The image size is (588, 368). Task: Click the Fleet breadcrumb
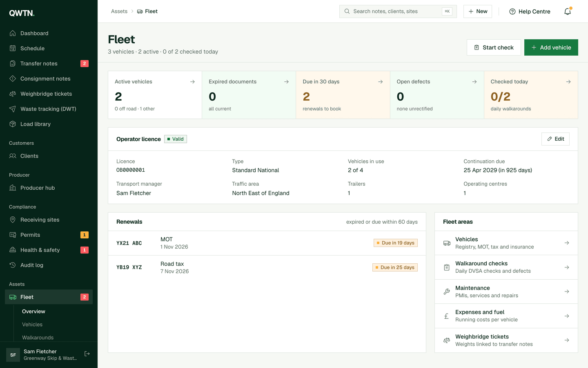pos(147,11)
